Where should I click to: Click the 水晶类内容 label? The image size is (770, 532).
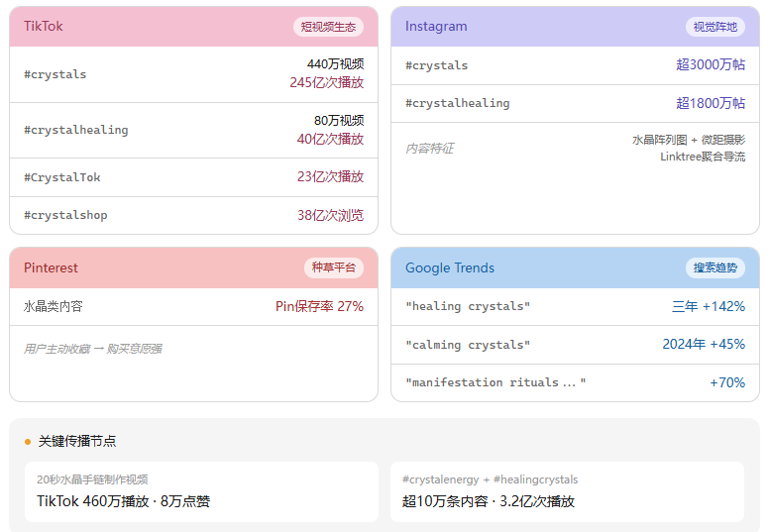click(x=54, y=307)
